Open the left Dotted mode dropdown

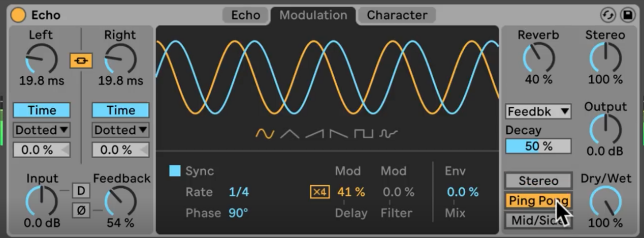point(42,130)
